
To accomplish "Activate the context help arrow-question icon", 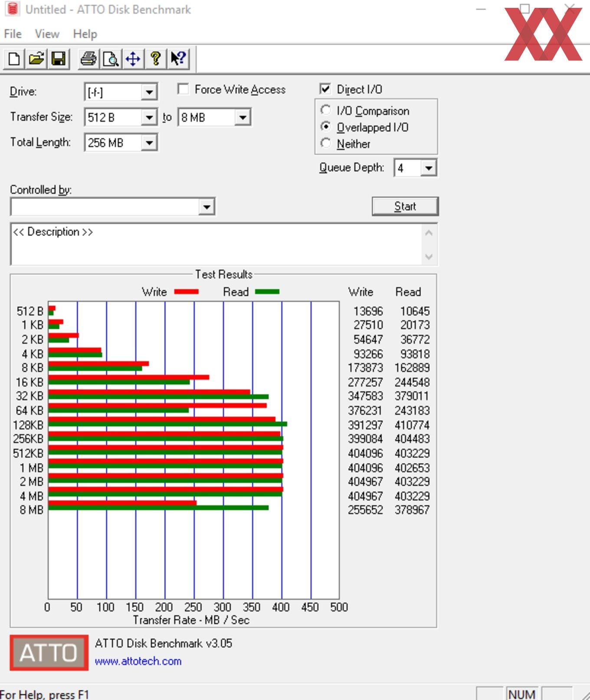I will 178,59.
